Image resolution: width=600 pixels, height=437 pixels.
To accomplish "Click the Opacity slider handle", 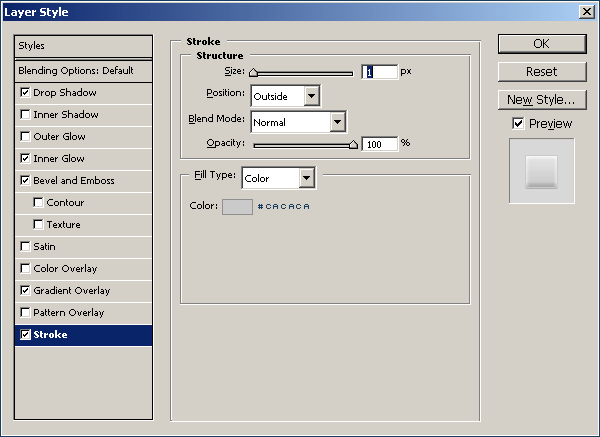I will (353, 144).
